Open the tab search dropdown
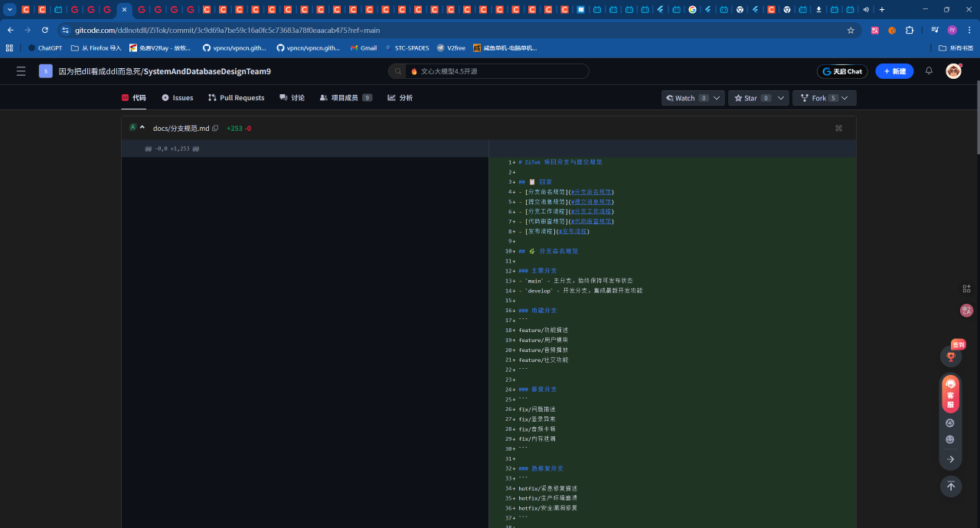980x528 pixels. point(11,9)
